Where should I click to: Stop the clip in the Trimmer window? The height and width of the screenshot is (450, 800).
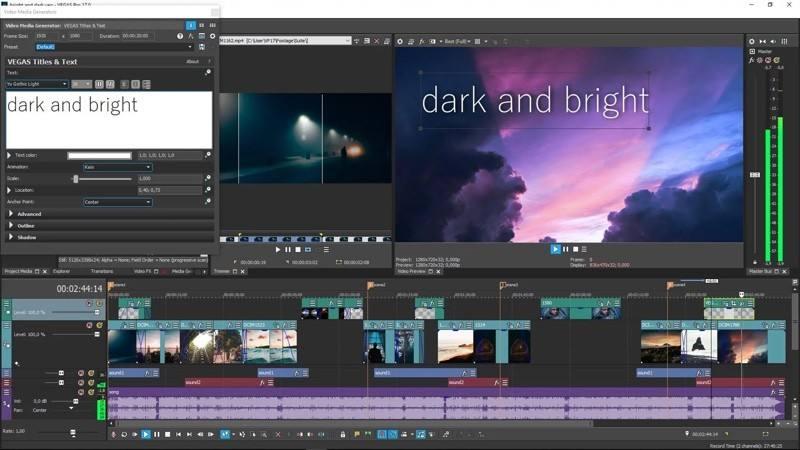[x=298, y=249]
